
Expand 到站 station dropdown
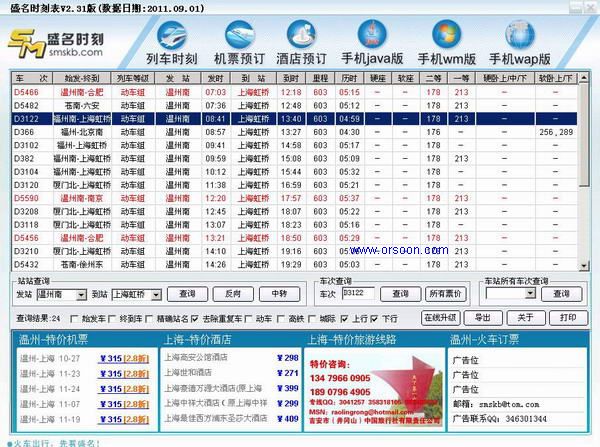tap(156, 295)
